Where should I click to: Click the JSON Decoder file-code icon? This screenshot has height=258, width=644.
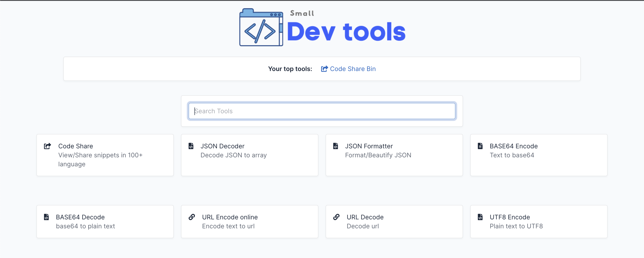pos(191,146)
